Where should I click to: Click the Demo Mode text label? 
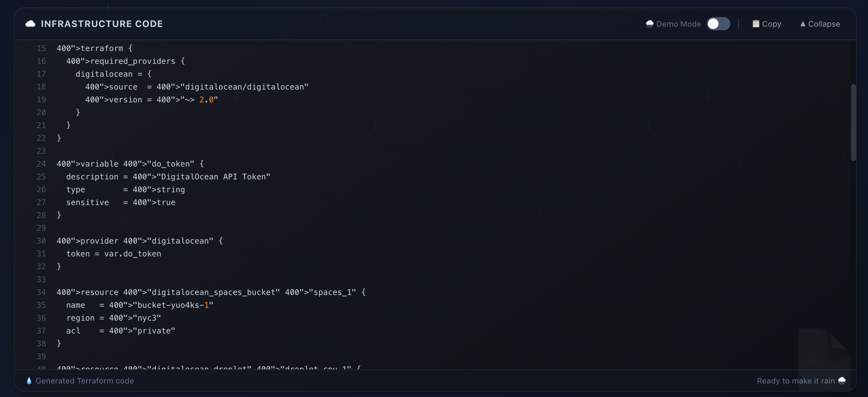[x=678, y=24]
